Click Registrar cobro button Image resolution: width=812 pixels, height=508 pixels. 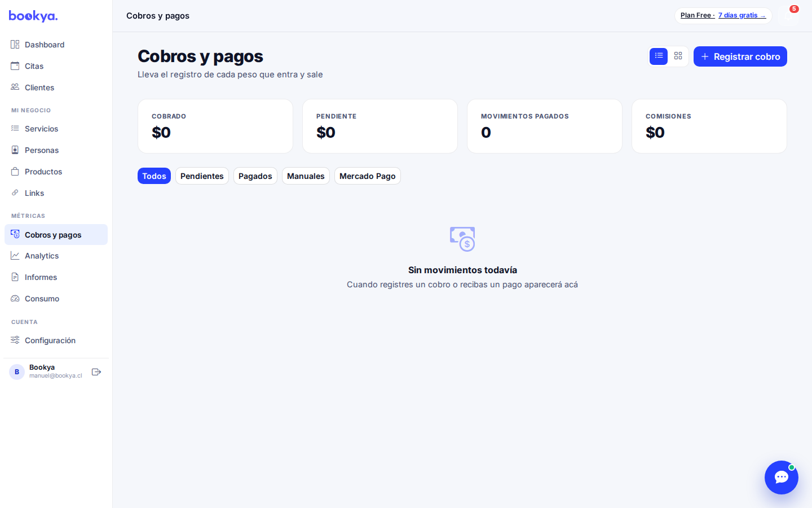coord(740,56)
